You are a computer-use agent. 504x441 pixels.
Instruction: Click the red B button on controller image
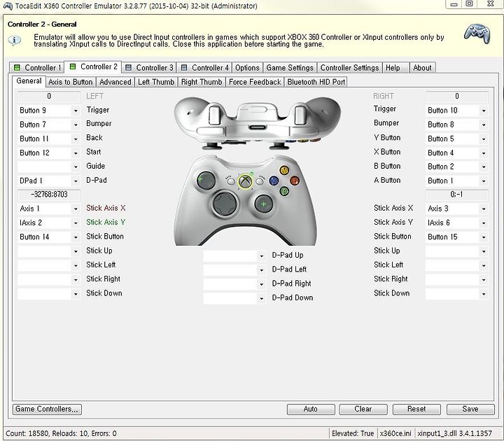tap(295, 181)
